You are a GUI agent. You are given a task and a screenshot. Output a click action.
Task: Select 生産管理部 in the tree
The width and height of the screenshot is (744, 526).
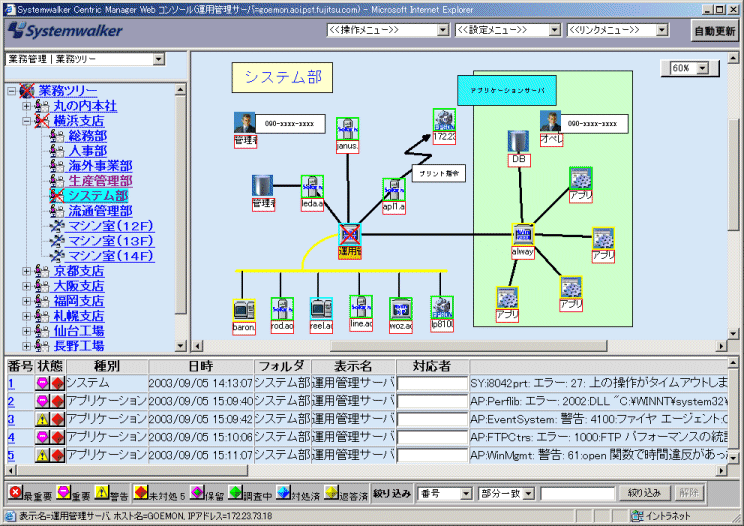[100, 181]
